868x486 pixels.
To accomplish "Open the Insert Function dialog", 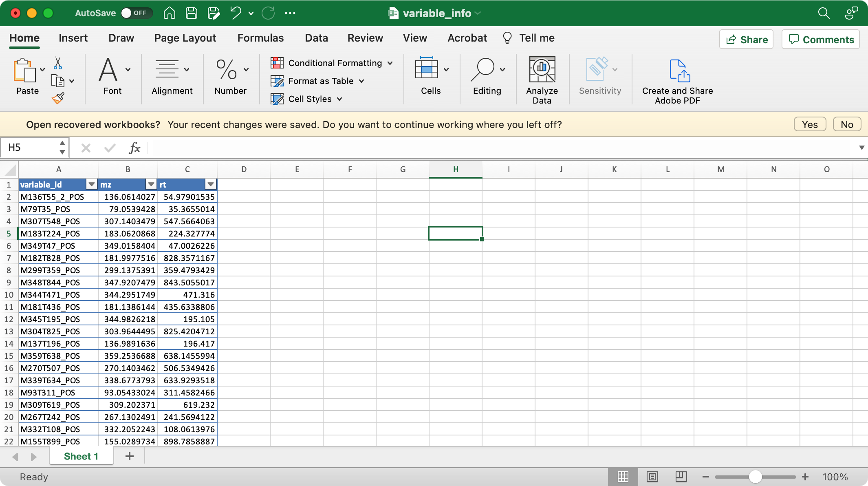I will pos(134,148).
